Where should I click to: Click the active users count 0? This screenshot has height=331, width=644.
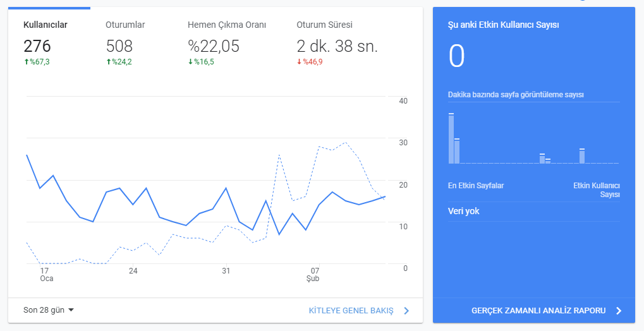tap(456, 56)
